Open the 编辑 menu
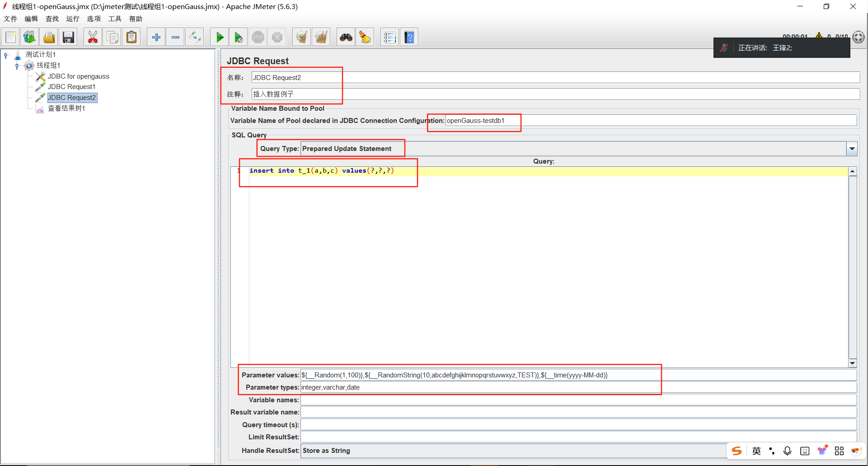This screenshot has height=466, width=868. (31, 19)
